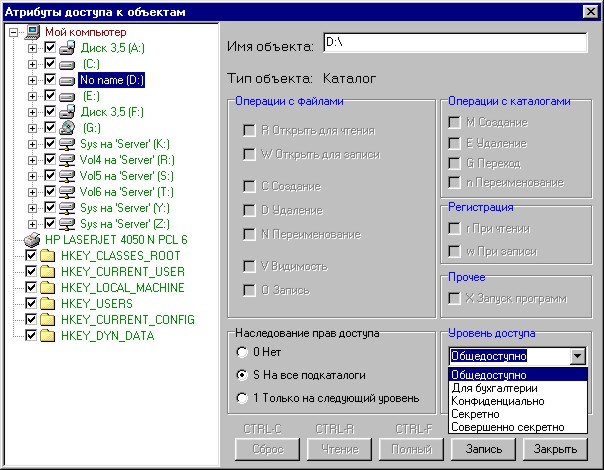The height and width of the screenshot is (470, 604).
Task: Close the Атрибуты доступа к объектам window
Action: [x=591, y=12]
